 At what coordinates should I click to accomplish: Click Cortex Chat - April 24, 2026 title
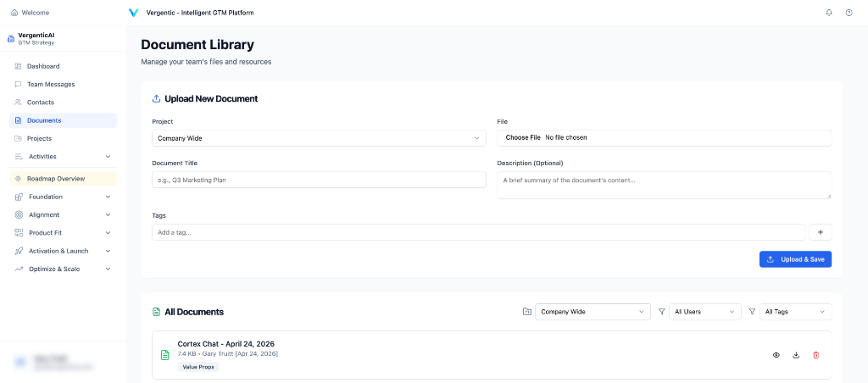pyautogui.click(x=225, y=344)
